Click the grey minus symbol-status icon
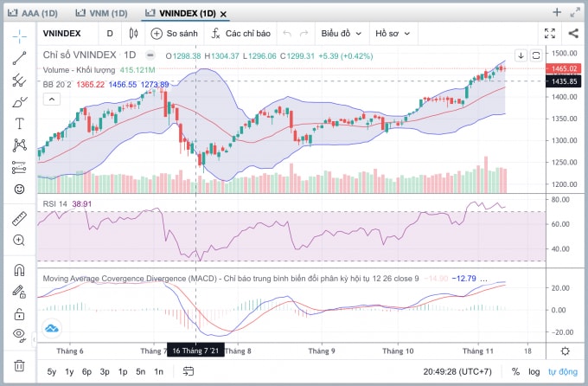 tap(150, 55)
